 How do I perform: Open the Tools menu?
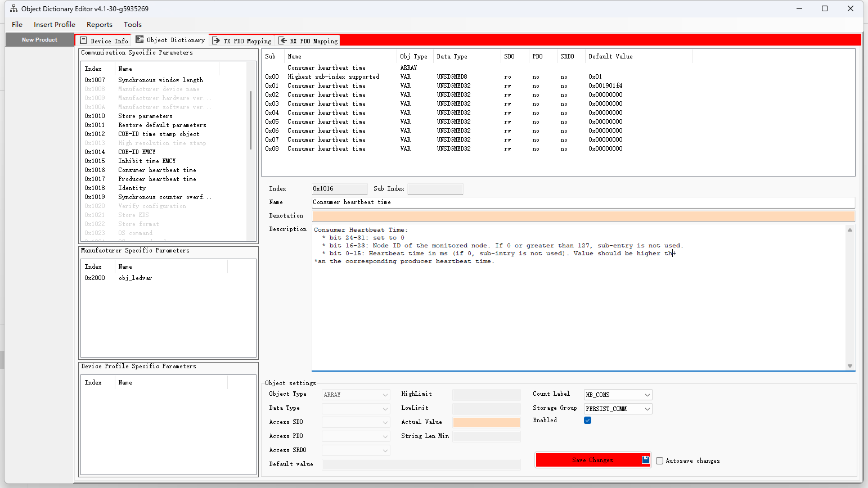133,25
